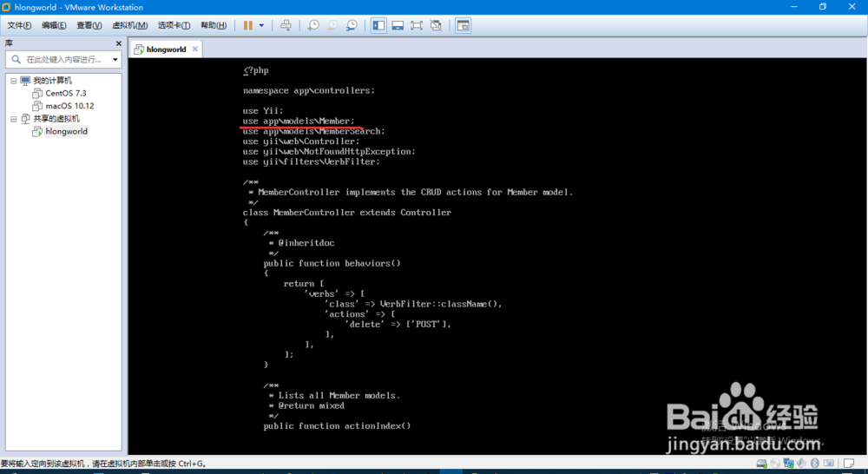The height and width of the screenshot is (474, 868).
Task: Select the CentOS 7.3 virtual machine
Action: [66, 94]
